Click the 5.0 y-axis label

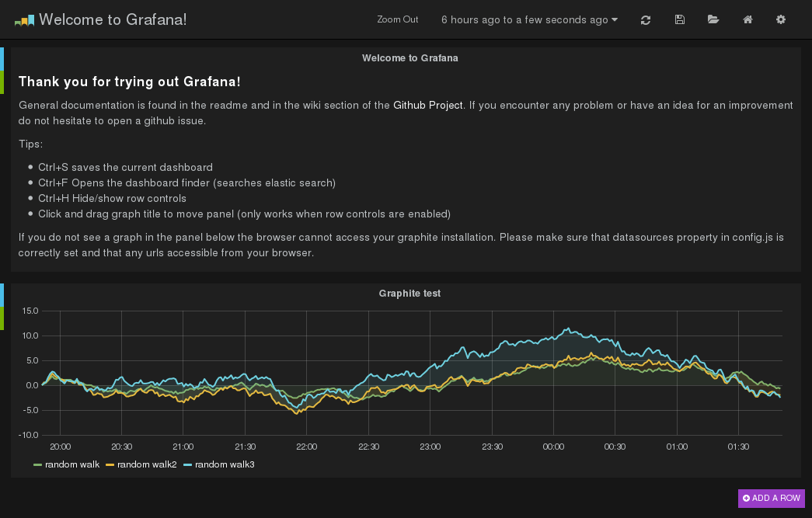point(32,360)
